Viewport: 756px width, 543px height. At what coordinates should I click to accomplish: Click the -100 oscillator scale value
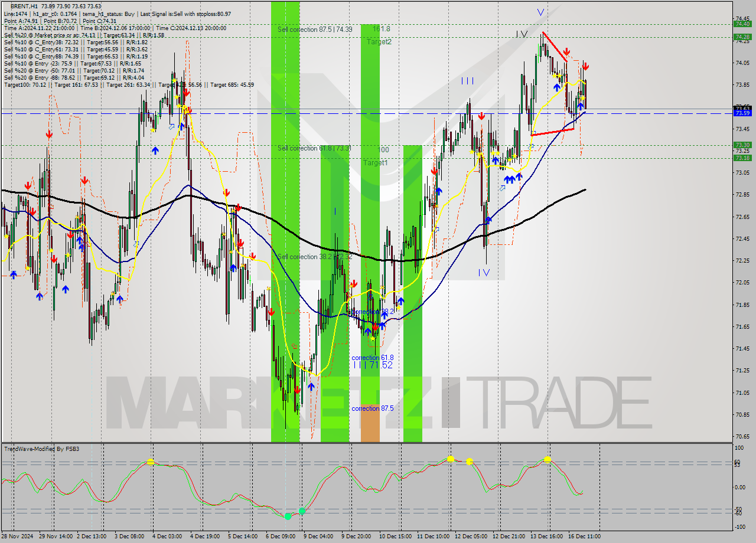[x=739, y=527]
